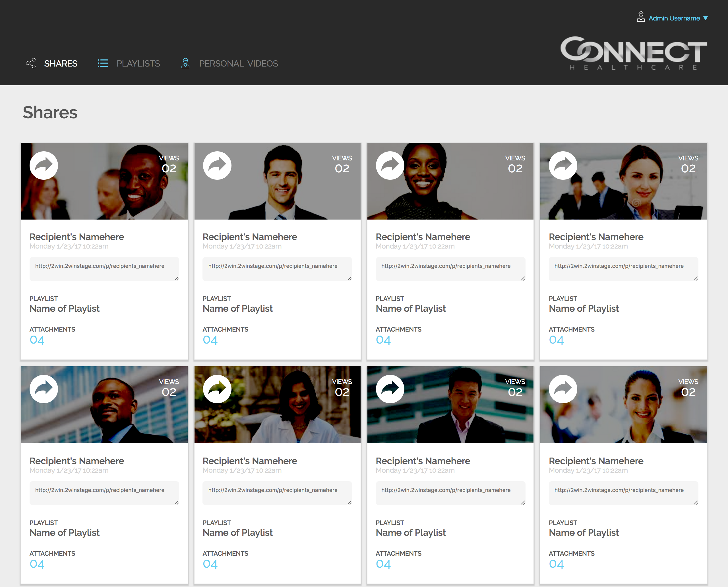The width and height of the screenshot is (728, 587).
Task: Click Name of Playlist link on second top card
Action: tap(237, 308)
